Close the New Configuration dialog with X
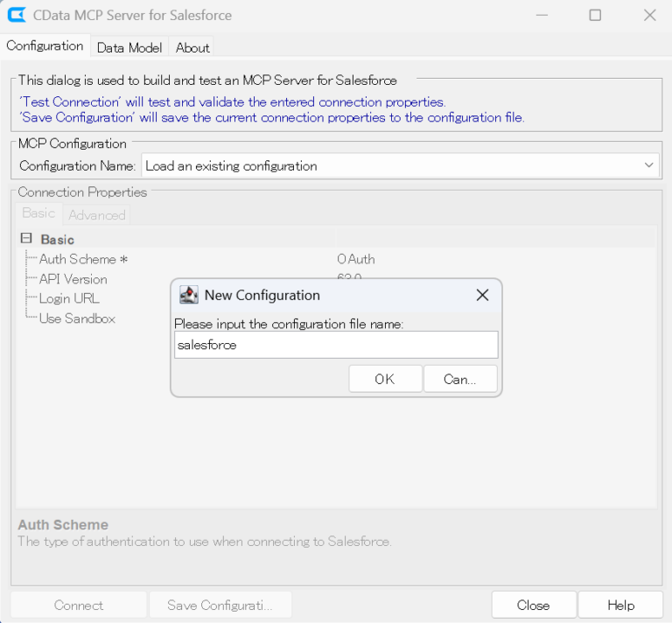 tap(482, 295)
